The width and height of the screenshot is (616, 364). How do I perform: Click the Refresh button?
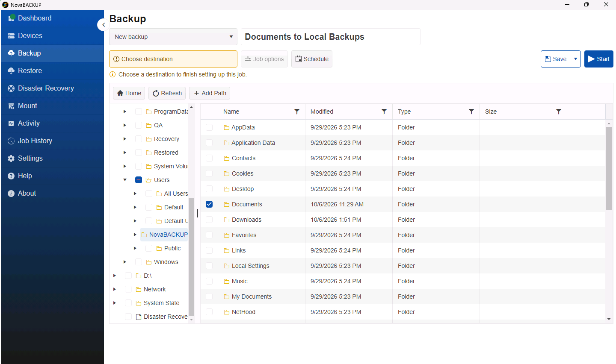167,93
